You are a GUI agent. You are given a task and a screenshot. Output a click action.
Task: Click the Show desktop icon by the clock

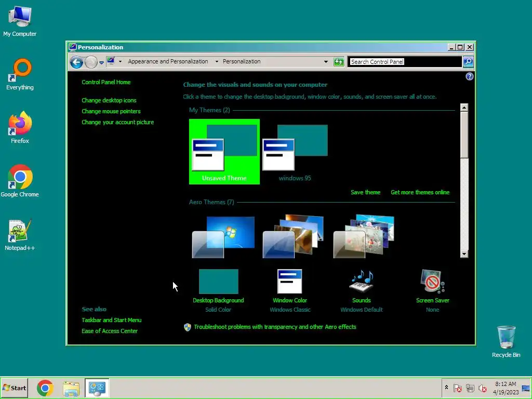tap(526, 388)
